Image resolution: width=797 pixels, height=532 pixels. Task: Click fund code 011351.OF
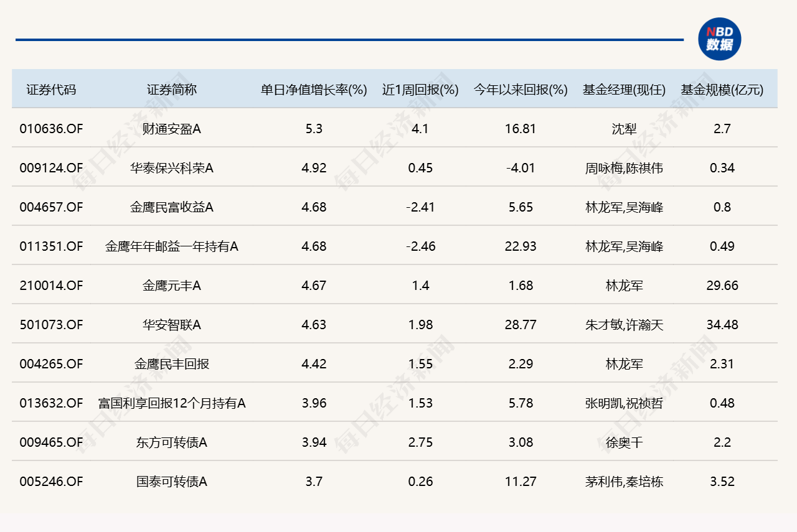click(x=51, y=246)
